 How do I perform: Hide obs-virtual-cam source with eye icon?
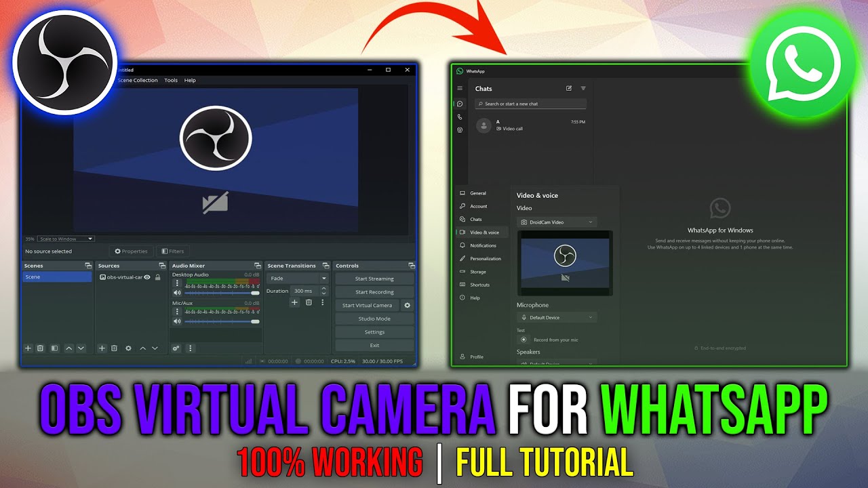click(x=147, y=277)
